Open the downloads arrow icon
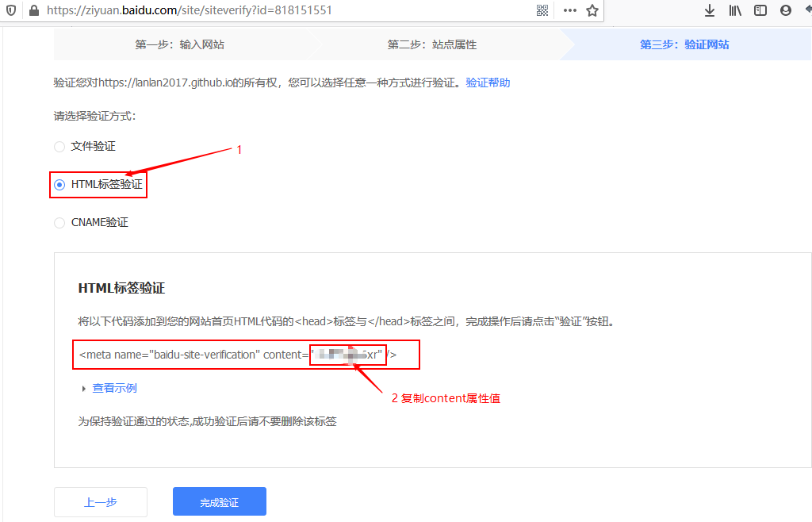812x522 pixels. coord(710,10)
